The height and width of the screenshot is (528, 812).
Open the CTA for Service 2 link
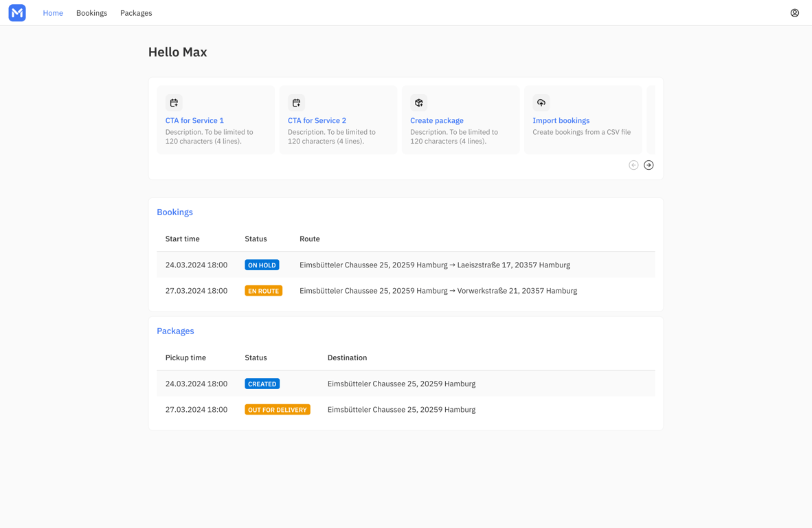(317, 120)
